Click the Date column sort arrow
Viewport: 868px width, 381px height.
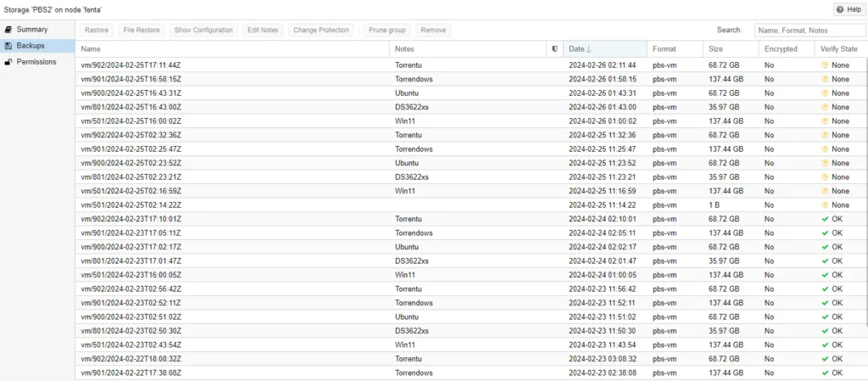pos(589,49)
